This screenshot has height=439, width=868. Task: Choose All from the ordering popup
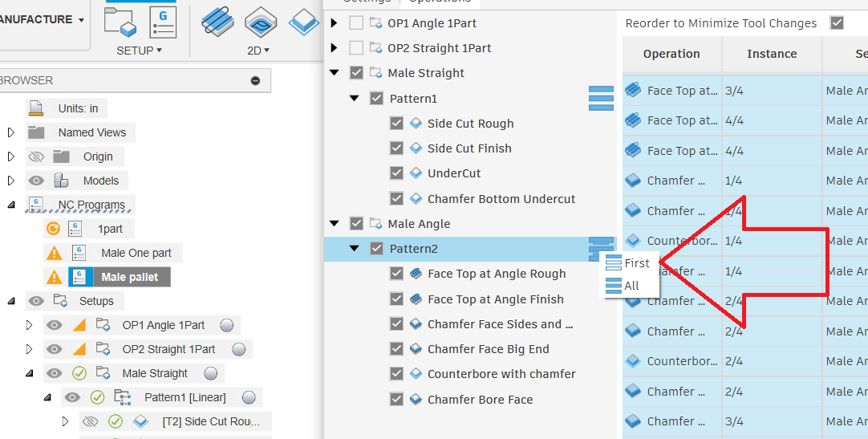tap(623, 286)
